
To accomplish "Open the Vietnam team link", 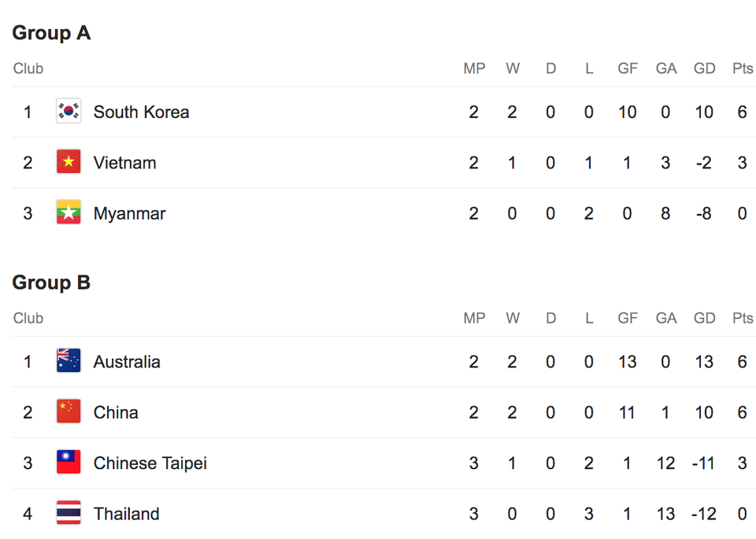I will (125, 163).
